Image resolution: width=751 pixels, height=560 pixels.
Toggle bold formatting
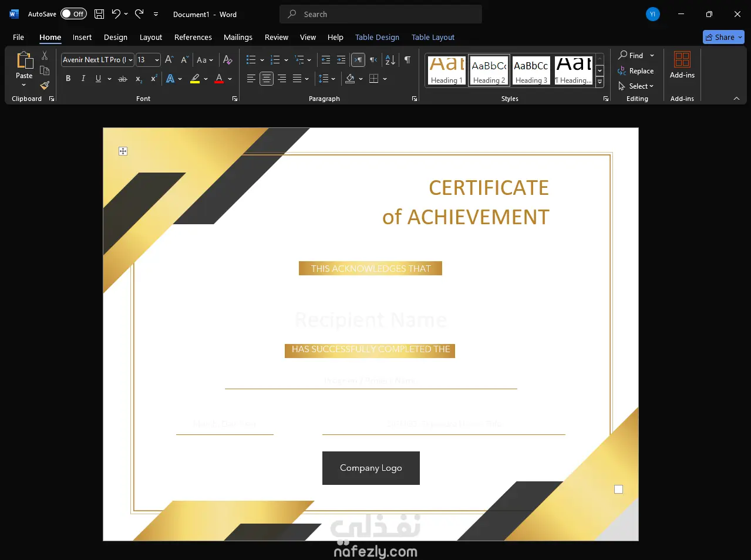68,79
